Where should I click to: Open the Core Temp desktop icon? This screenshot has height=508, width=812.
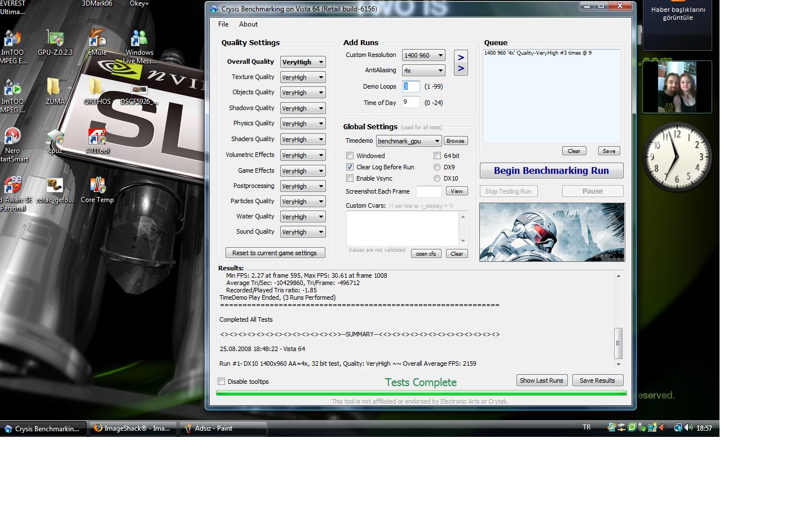click(x=97, y=190)
